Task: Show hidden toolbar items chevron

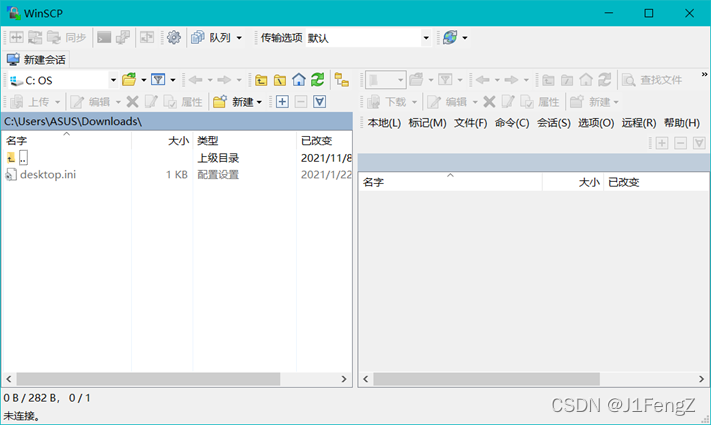Action: [x=704, y=74]
